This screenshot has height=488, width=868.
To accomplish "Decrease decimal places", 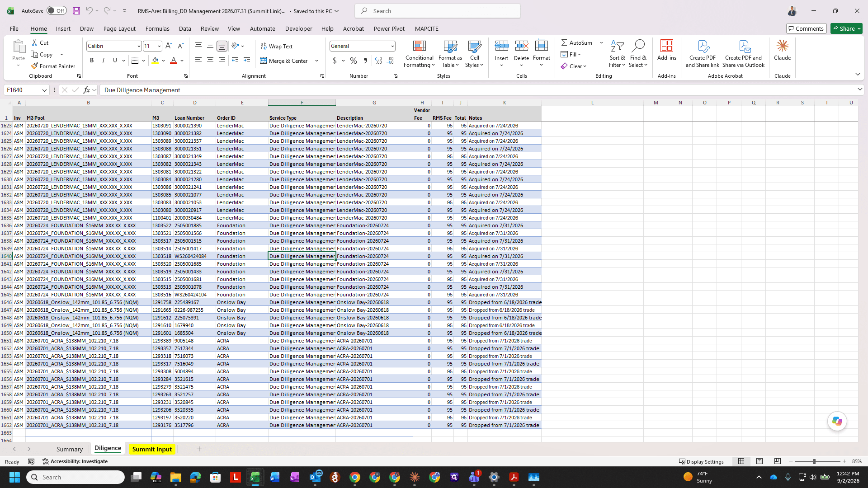I will 390,61.
